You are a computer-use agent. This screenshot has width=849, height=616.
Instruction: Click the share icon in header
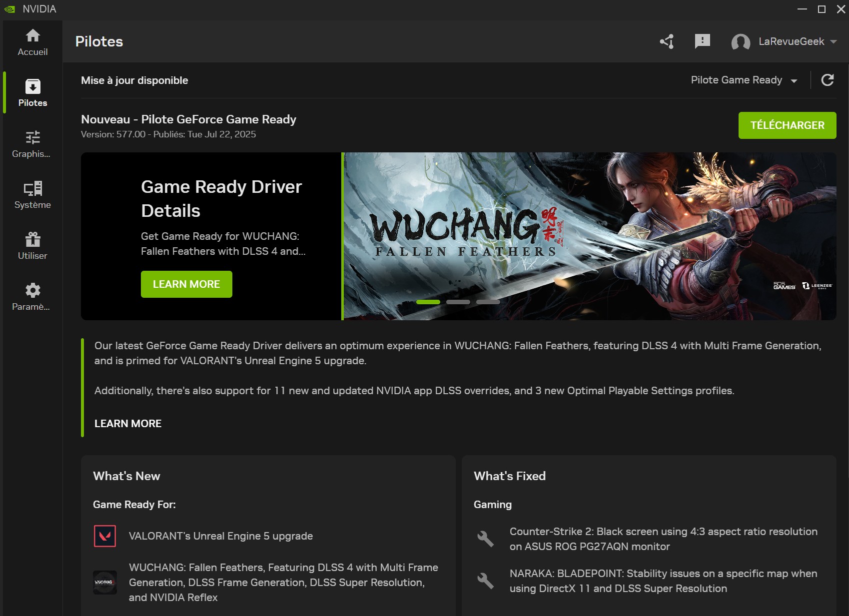point(667,41)
